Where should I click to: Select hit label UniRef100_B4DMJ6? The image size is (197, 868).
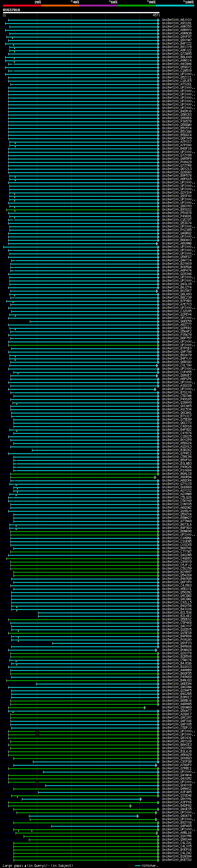click(x=176, y=111)
